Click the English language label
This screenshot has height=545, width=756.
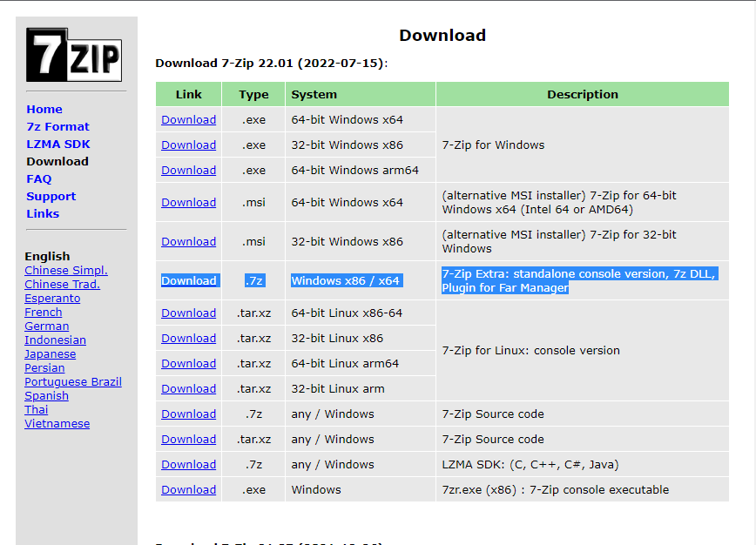(47, 256)
